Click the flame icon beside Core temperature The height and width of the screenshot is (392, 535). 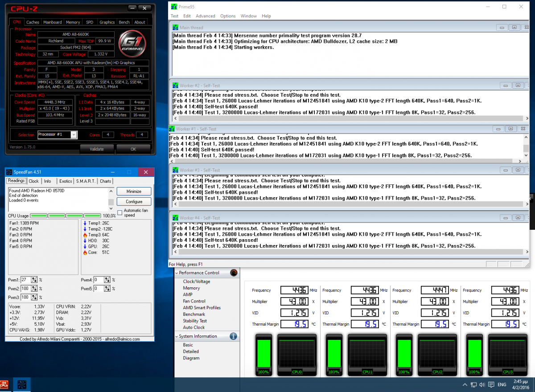click(x=85, y=253)
